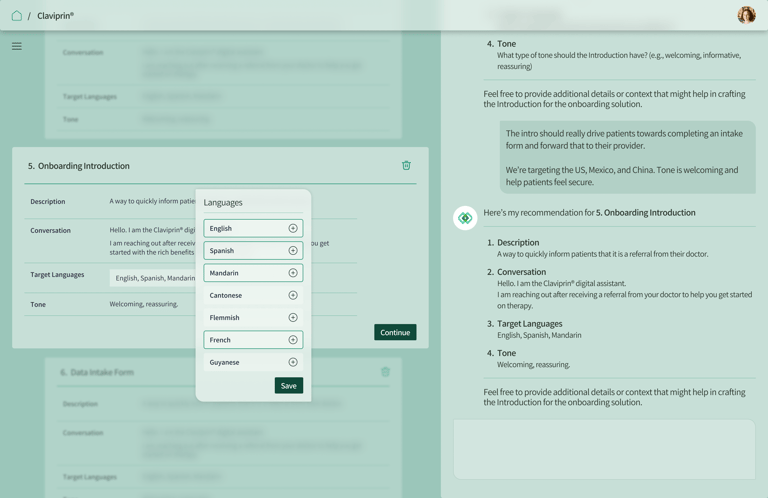Click the user message about intake form
Image resolution: width=768 pixels, height=498 pixels.
[628, 158]
